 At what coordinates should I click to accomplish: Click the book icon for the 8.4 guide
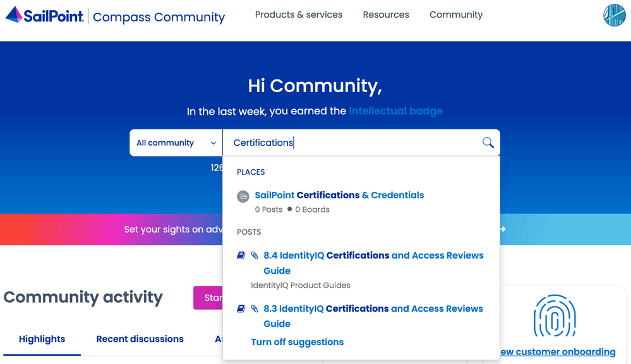[x=241, y=255]
